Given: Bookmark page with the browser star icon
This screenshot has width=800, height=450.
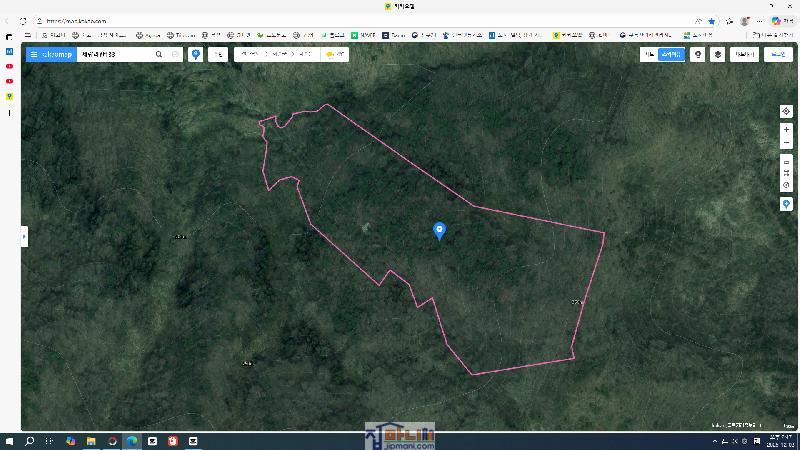Looking at the screenshot, I should coord(711,21).
